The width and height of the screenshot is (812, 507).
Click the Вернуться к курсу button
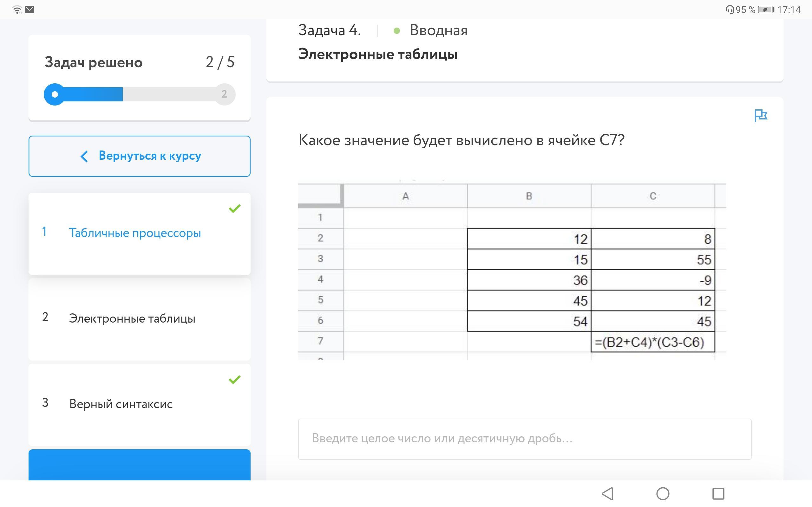pyautogui.click(x=139, y=156)
